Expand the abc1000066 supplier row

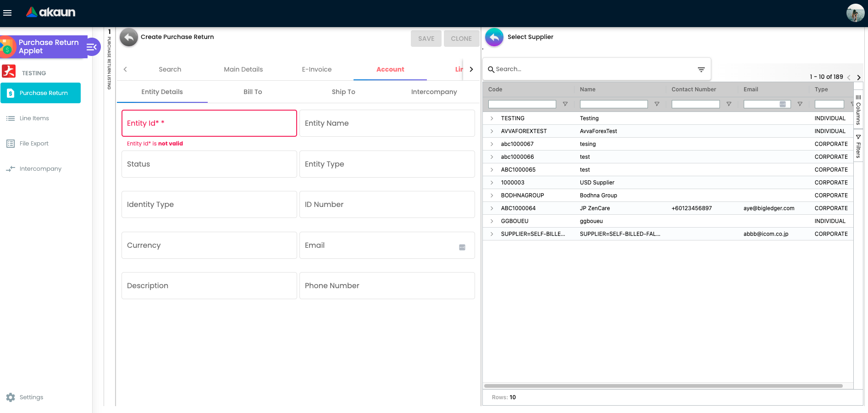point(492,157)
